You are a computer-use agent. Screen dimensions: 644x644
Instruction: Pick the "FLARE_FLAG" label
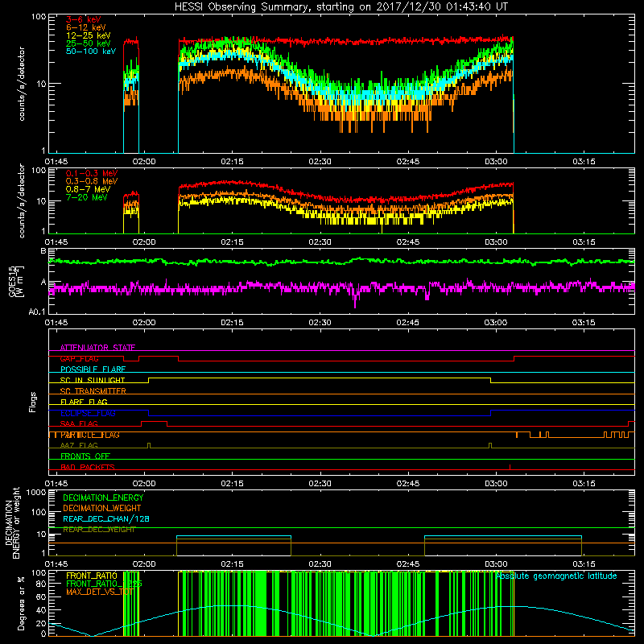click(84, 402)
